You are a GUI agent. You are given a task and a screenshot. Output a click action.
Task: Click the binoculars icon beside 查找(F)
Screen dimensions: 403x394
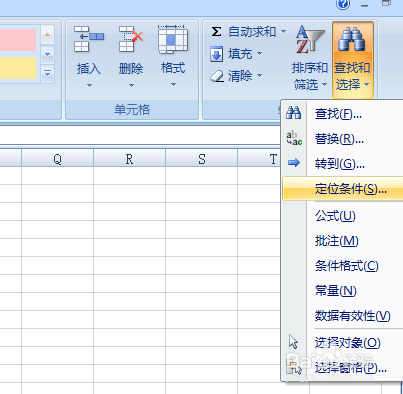294,113
